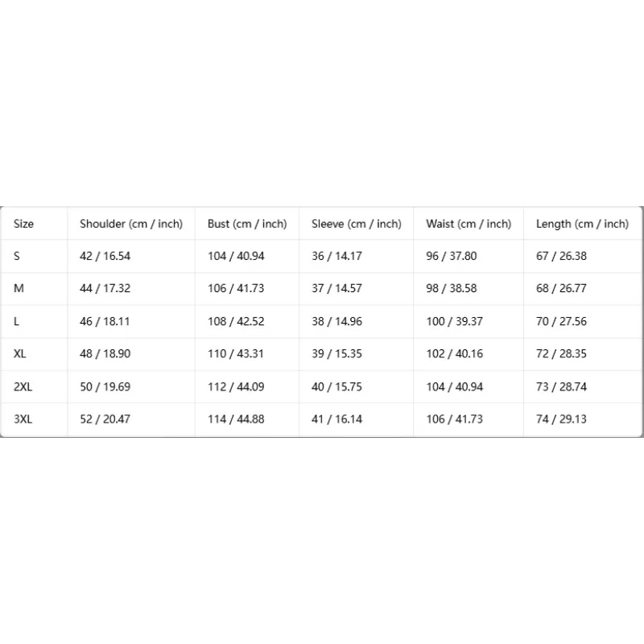Click length value 67 / 26.38
The width and height of the screenshot is (644, 644).
coord(561,256)
